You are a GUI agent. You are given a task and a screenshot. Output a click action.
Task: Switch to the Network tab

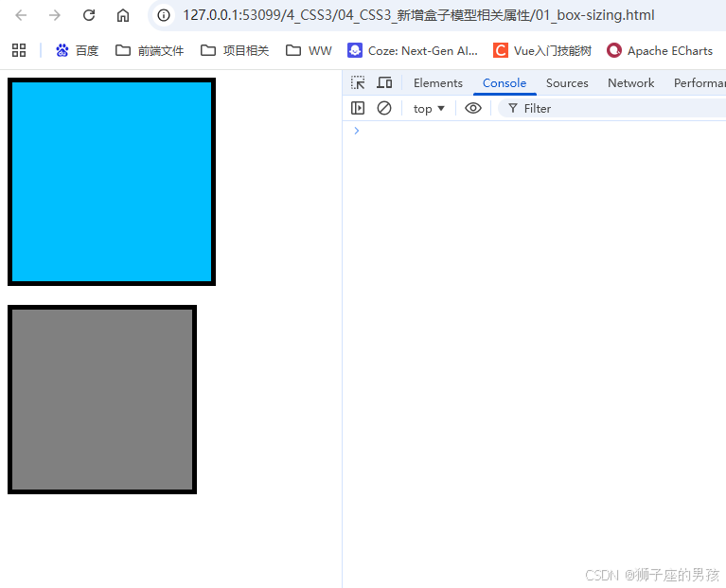pyautogui.click(x=630, y=83)
